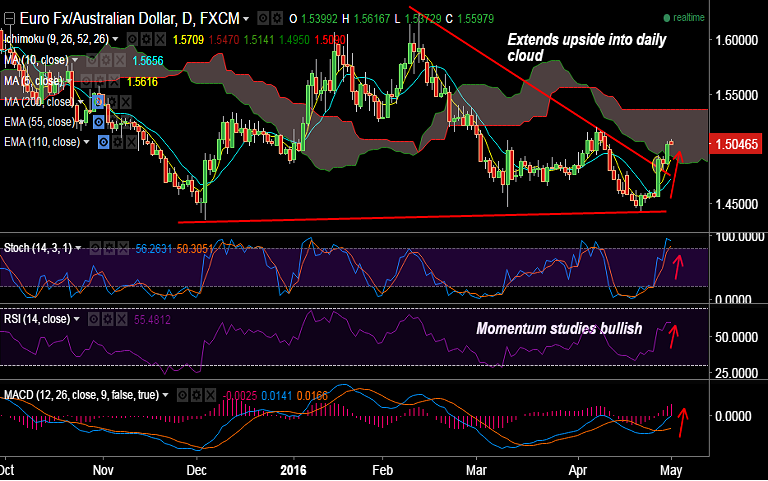The height and width of the screenshot is (481, 768).
Task: Click MACD signal value 0.0166
Action: 312,396
